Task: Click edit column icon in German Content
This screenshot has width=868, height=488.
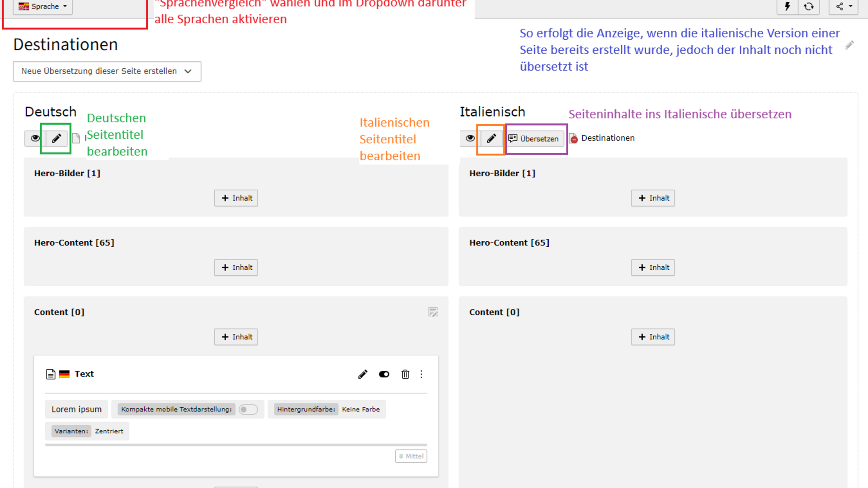Action: click(433, 312)
